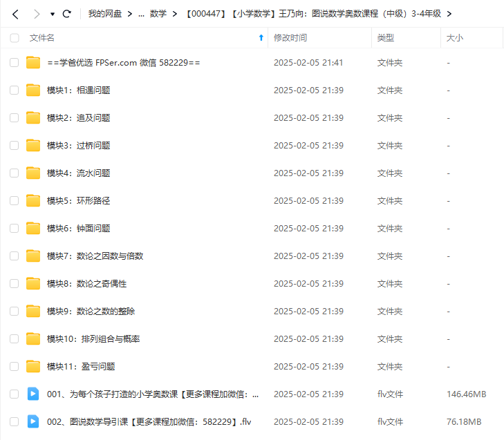This screenshot has width=504, height=440.
Task: Click folder icon of 模块10:排列组合与概率
Action: pos(33,338)
